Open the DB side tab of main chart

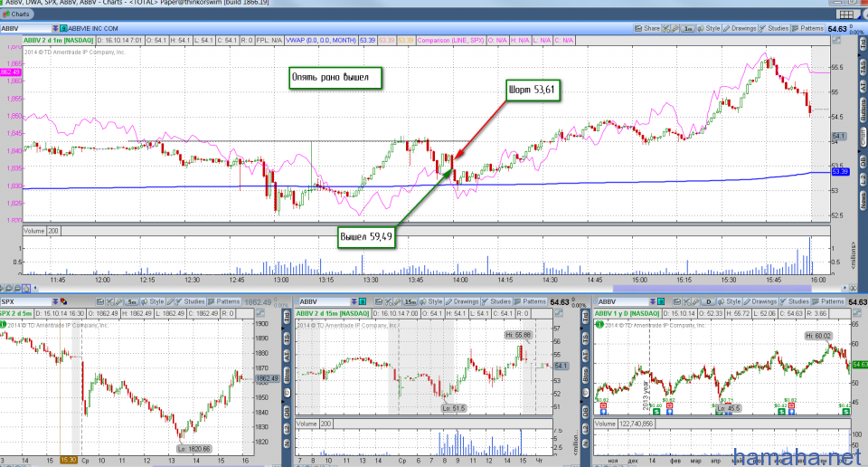(863, 161)
